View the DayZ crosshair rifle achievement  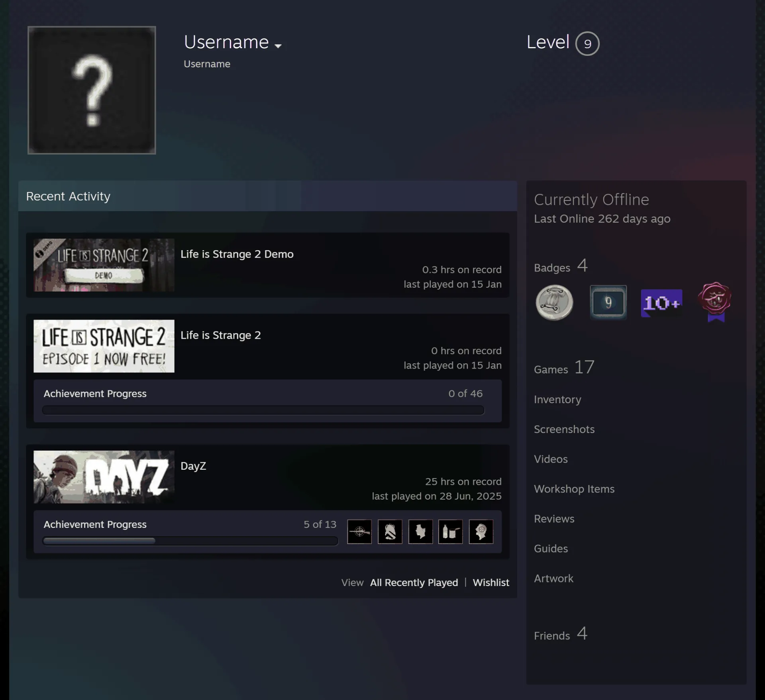point(359,531)
